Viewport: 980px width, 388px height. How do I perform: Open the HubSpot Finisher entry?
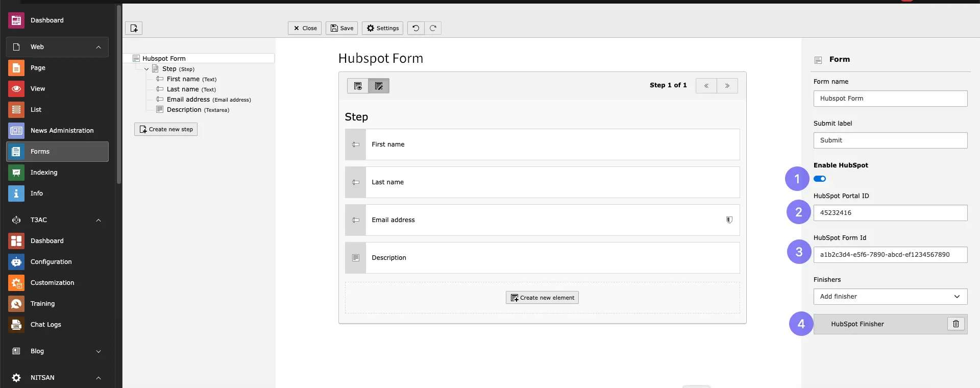[x=880, y=324]
